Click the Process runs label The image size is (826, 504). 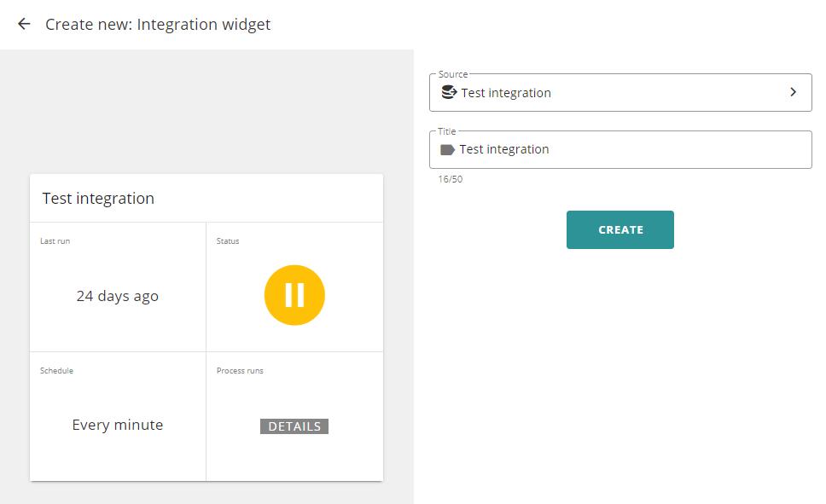(240, 370)
